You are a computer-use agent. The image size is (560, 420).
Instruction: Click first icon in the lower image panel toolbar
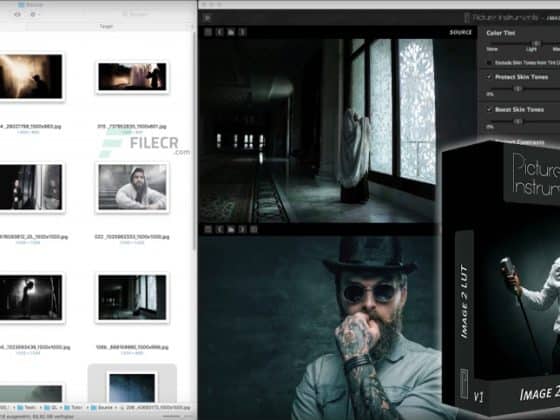[x=208, y=229]
